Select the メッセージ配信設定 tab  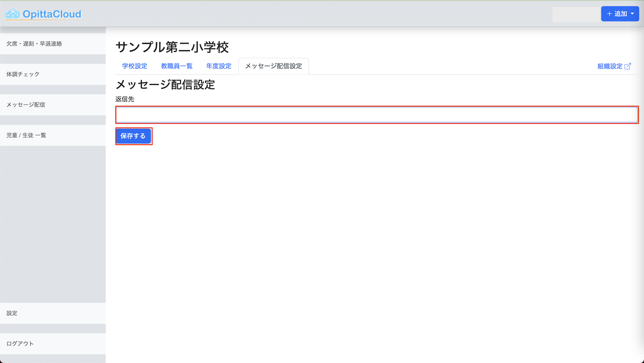click(x=273, y=66)
